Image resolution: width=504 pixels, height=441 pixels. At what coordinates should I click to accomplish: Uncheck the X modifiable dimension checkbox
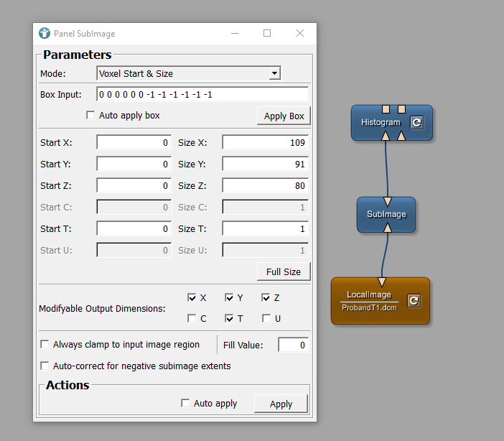192,297
